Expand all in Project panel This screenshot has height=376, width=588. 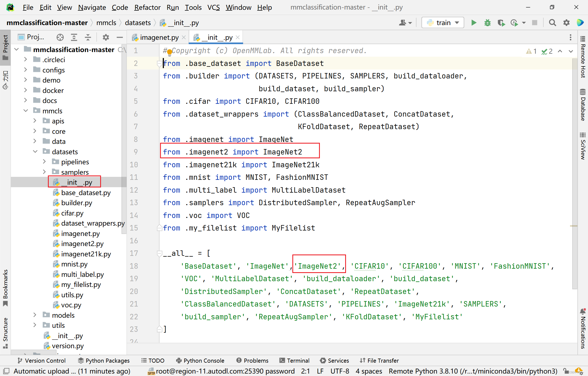[x=74, y=37]
